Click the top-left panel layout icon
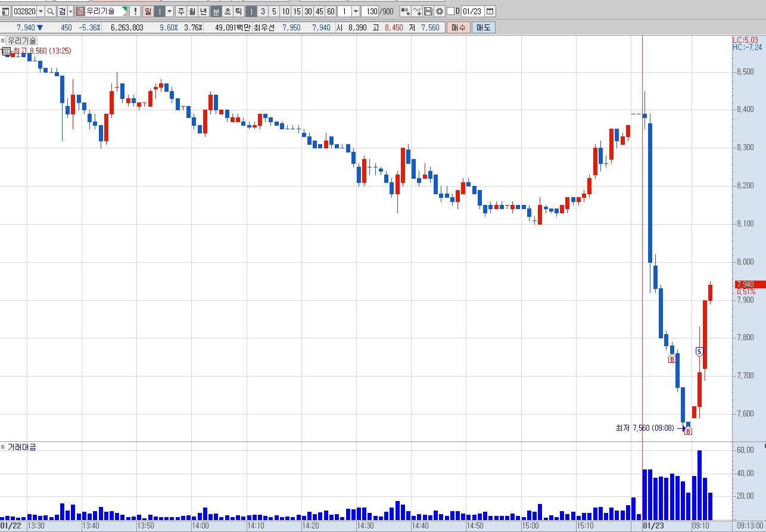The width and height of the screenshot is (766, 532). point(5,11)
